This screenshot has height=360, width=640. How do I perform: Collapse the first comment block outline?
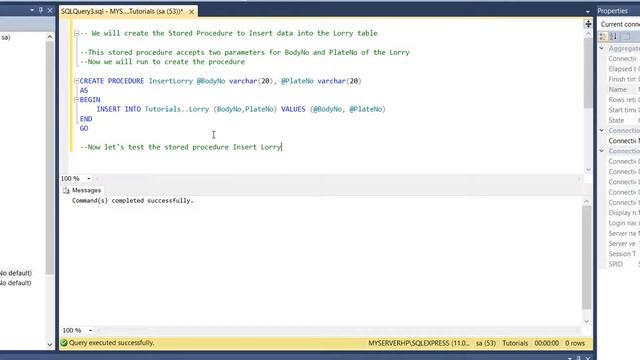pyautogui.click(x=76, y=33)
